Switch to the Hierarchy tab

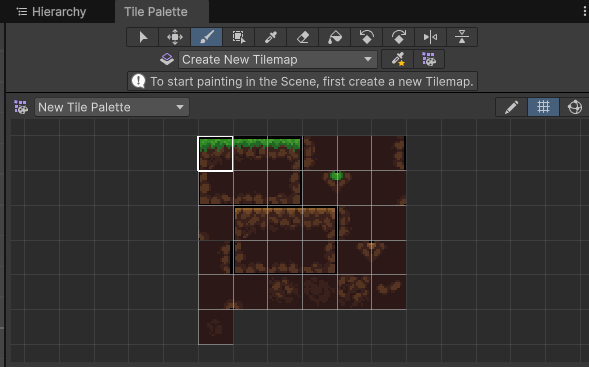pyautogui.click(x=51, y=12)
